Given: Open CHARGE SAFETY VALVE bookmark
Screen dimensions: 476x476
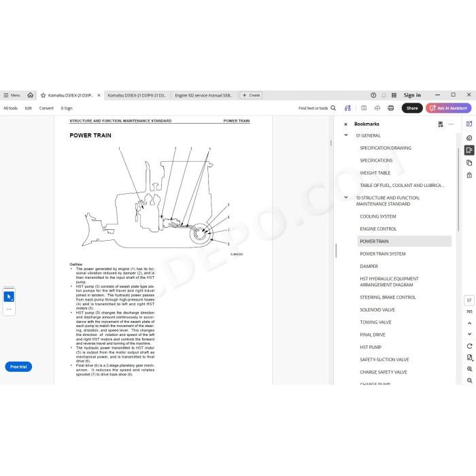Looking at the screenshot, I should point(384,372).
